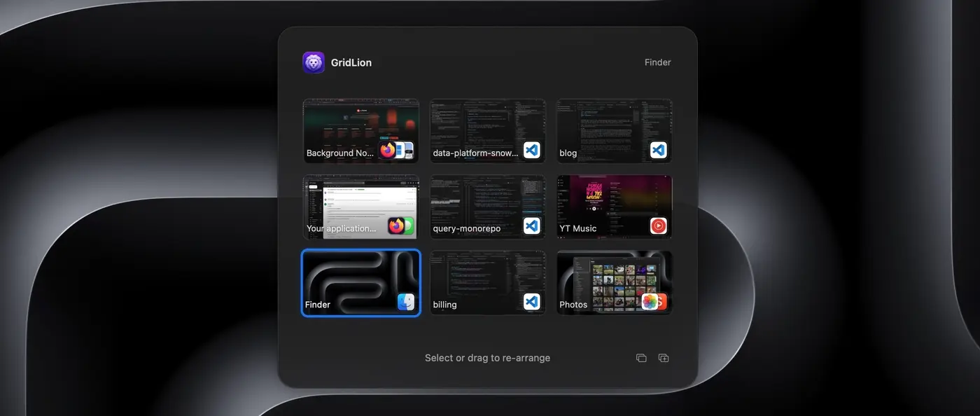Open the Your application... window thumbnail

[x=361, y=207]
